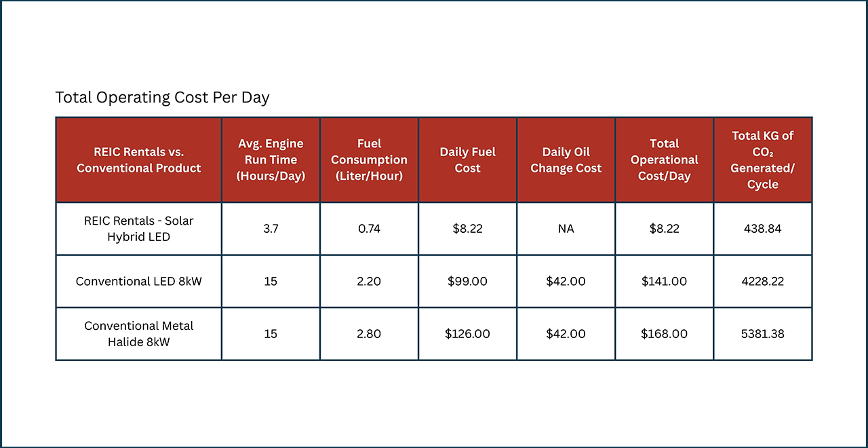The width and height of the screenshot is (868, 448).
Task: Click the 'Total Operational Cost/Day' header cell
Action: tap(664, 160)
